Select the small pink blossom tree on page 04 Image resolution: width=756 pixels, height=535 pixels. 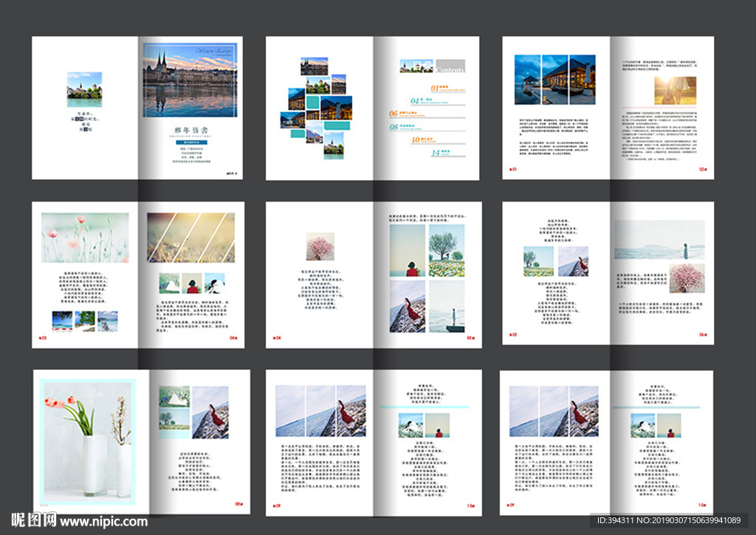click(x=320, y=246)
